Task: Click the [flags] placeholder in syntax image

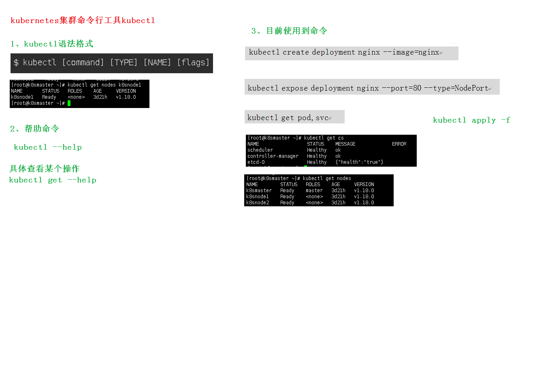Action: [193, 63]
